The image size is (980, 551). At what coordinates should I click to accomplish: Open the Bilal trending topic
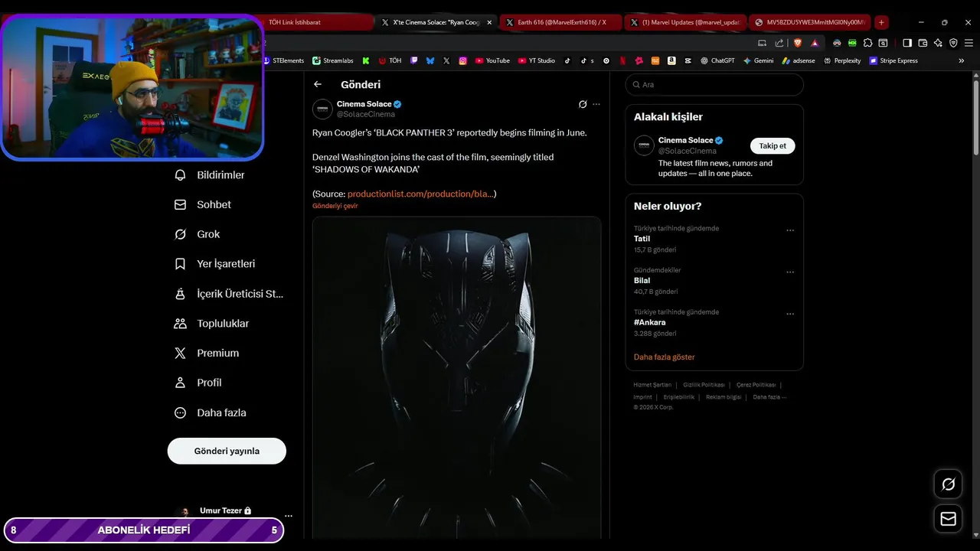pyautogui.click(x=642, y=281)
